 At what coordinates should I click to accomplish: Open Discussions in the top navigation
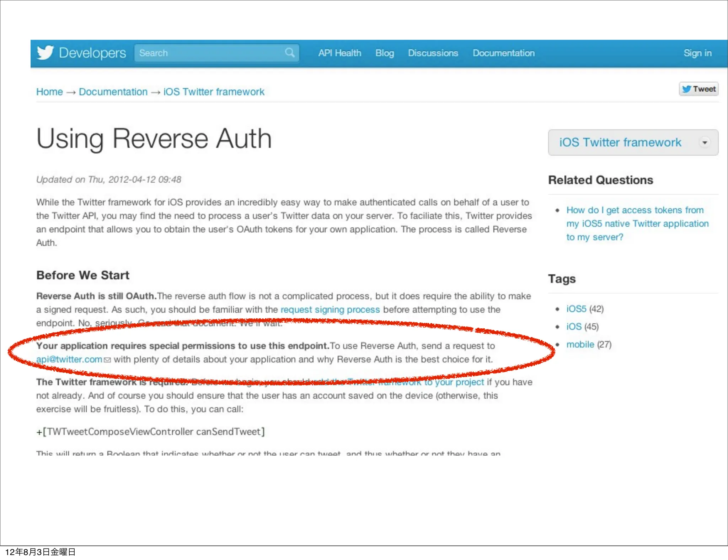point(433,53)
